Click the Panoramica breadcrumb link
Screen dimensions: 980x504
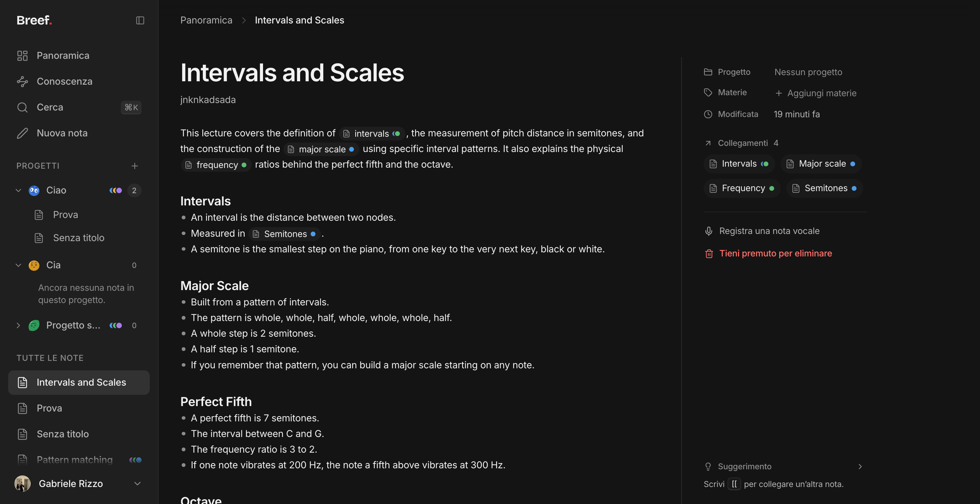pyautogui.click(x=206, y=20)
